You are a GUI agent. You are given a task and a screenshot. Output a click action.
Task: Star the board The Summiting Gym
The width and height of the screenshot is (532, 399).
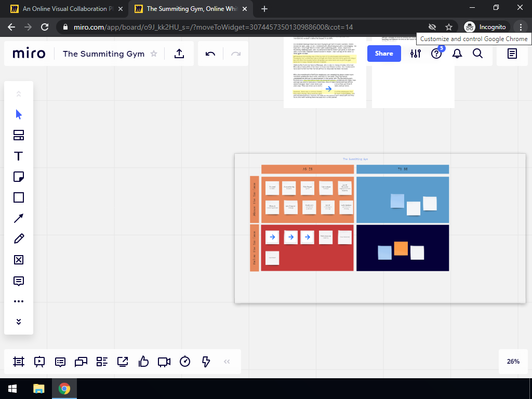154,54
